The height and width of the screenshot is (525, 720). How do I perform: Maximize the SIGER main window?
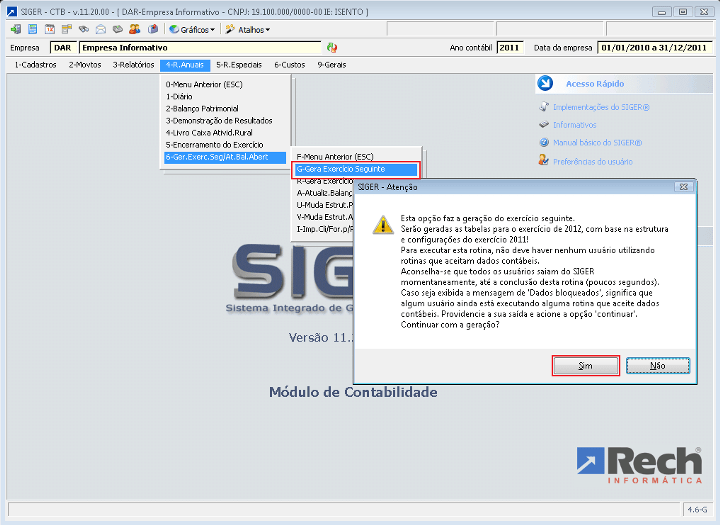tap(683, 12)
